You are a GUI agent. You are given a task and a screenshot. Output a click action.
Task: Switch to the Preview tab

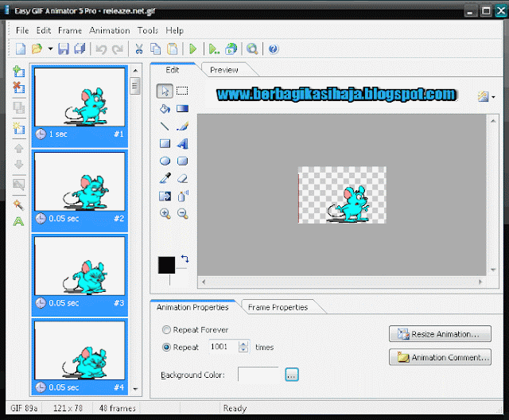pyautogui.click(x=224, y=70)
